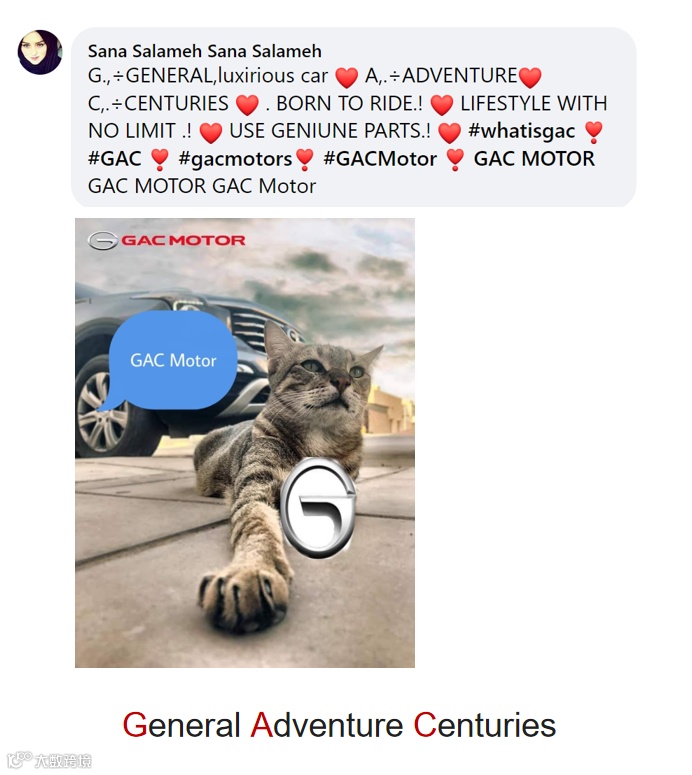Open Sana Salameh's profile picture

[x=40, y=52]
